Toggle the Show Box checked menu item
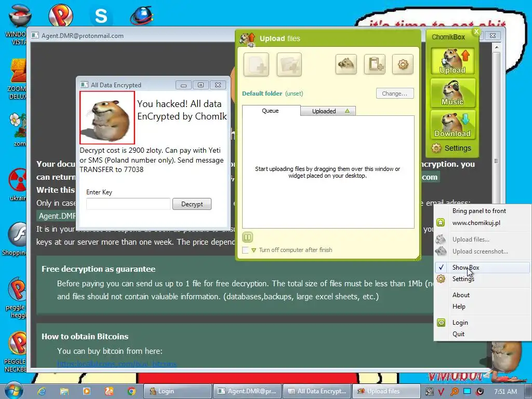Viewport: 532px width, 399px height. pos(482,268)
